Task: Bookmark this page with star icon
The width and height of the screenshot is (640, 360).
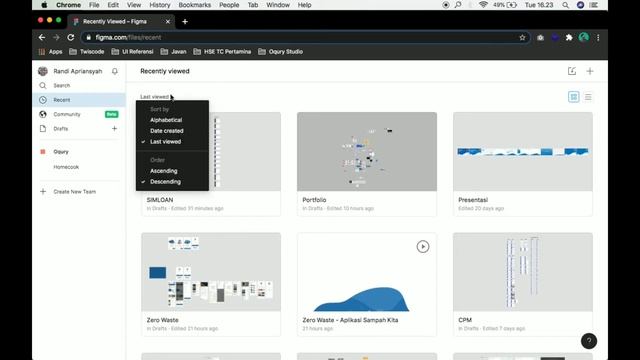Action: coord(522,38)
